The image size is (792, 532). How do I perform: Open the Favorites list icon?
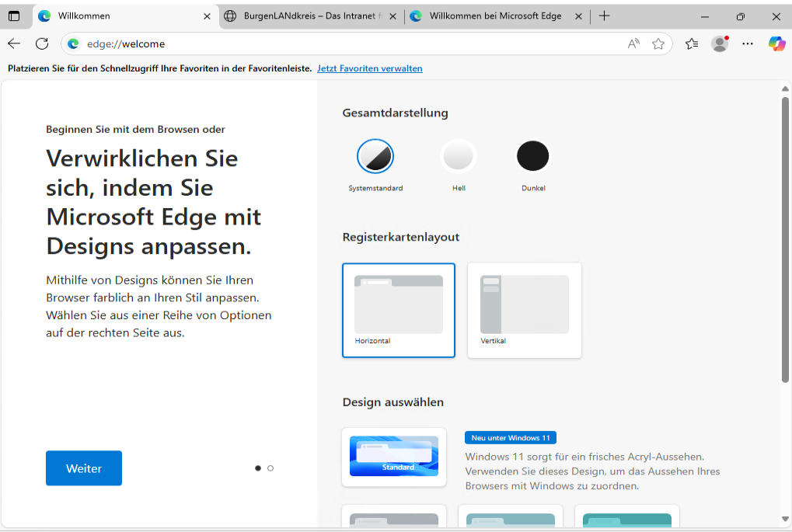tap(692, 44)
